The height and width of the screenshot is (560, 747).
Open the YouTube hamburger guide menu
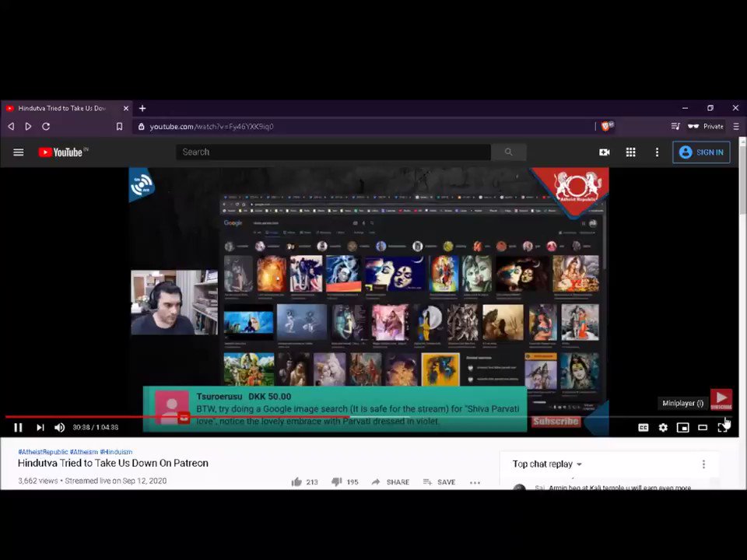pyautogui.click(x=18, y=152)
